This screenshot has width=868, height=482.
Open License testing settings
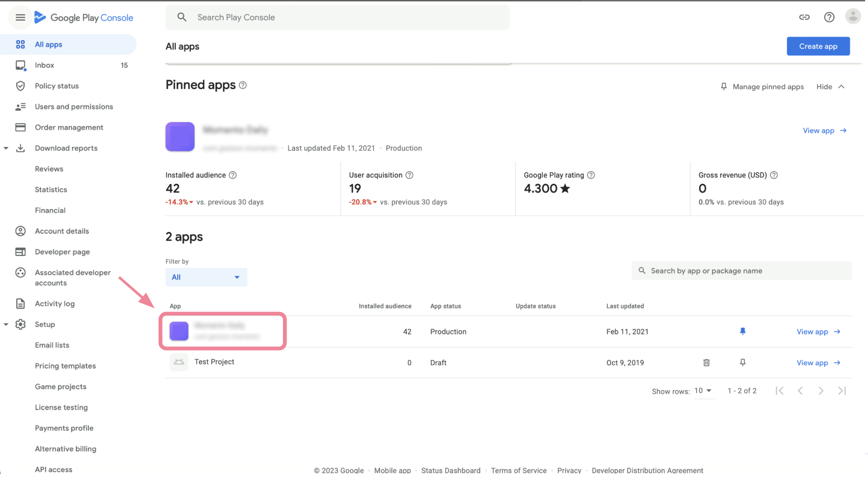click(x=61, y=407)
